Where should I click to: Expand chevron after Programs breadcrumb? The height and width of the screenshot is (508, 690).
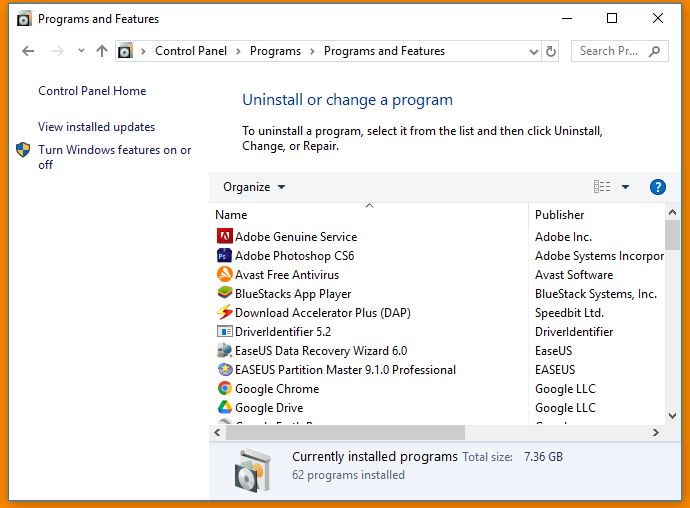click(x=312, y=52)
